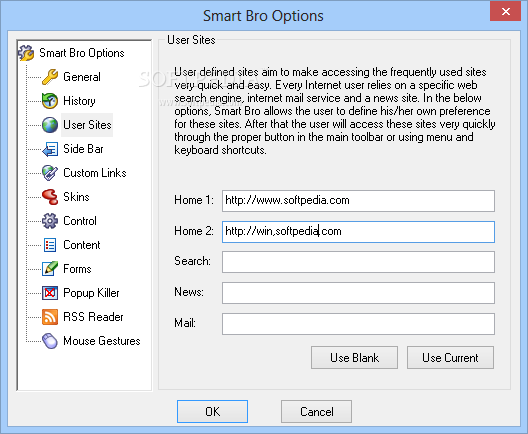This screenshot has width=528, height=434.
Task: Click the "User Sites" group box title
Action: point(191,40)
